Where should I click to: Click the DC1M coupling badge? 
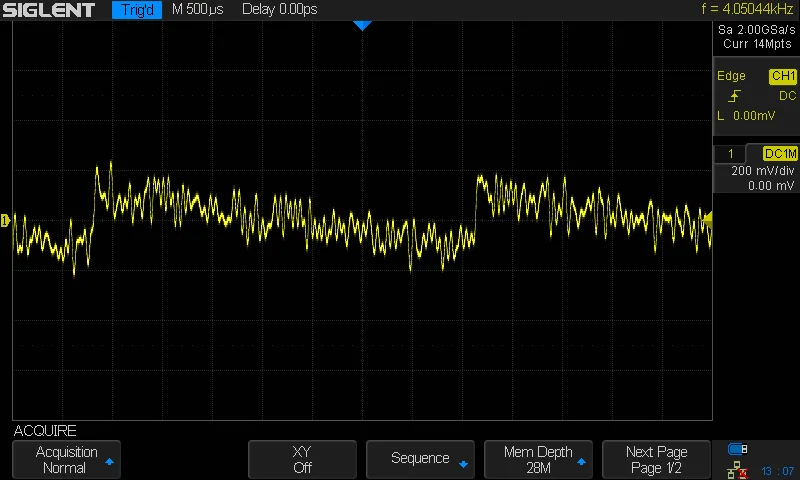[780, 154]
